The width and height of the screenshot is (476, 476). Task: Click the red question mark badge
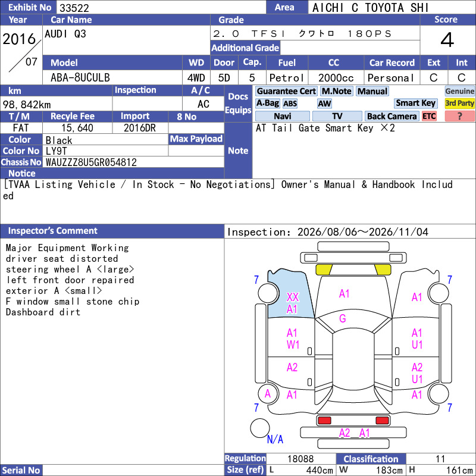tap(459, 116)
